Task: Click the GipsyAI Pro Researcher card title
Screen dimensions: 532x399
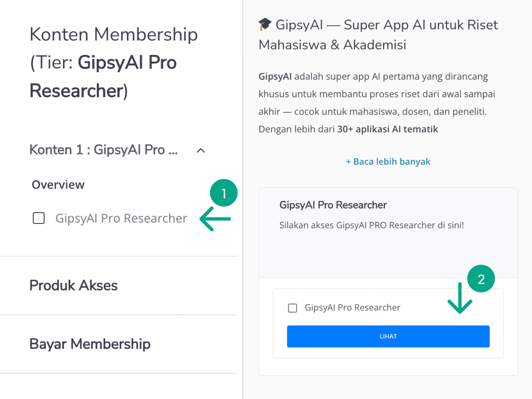Action: click(332, 205)
